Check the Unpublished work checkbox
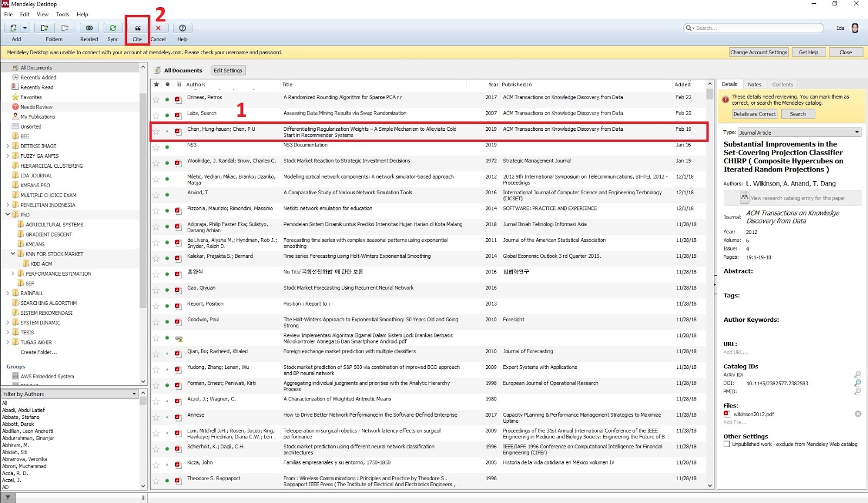Screen dimensions: 868x503 tap(727, 444)
